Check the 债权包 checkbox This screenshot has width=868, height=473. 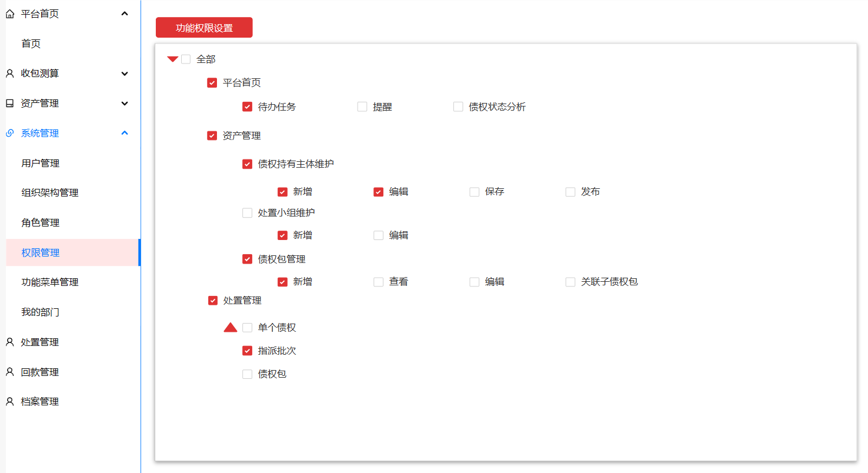click(248, 374)
